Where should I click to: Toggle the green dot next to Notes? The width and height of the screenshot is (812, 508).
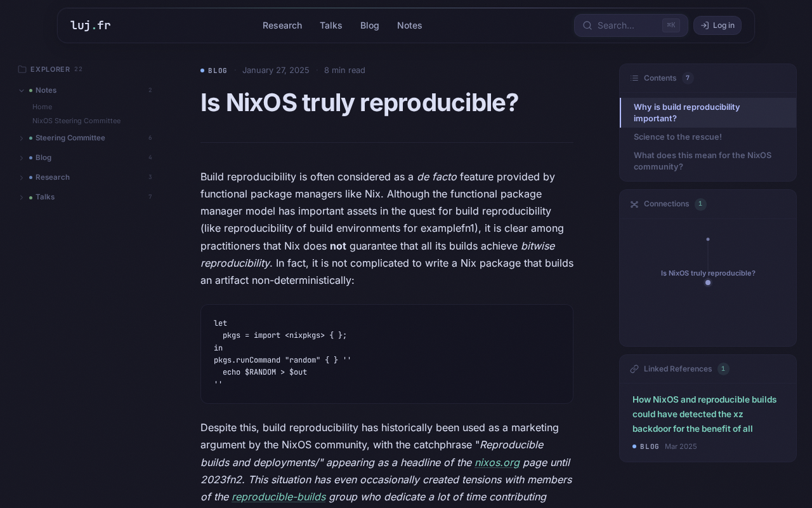(x=30, y=90)
